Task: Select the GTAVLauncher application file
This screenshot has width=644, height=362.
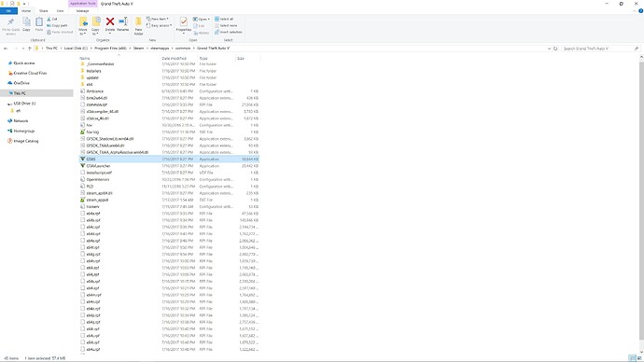Action: click(x=169, y=166)
